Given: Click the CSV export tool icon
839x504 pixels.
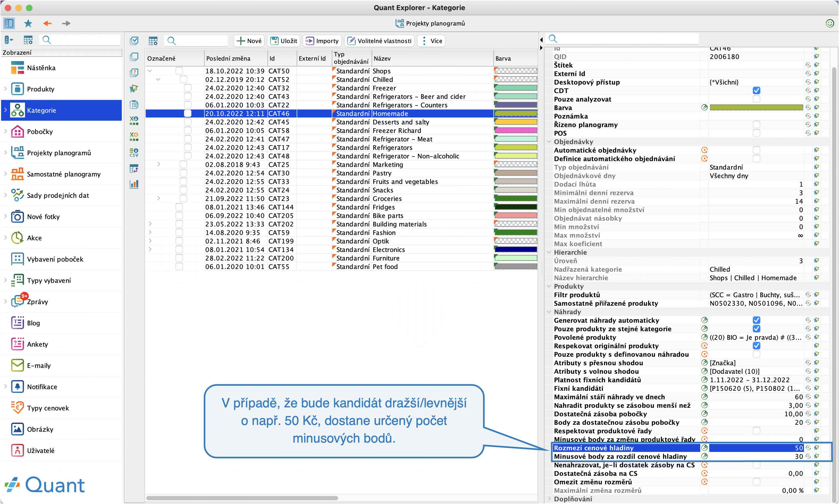Looking at the screenshot, I should click(134, 152).
